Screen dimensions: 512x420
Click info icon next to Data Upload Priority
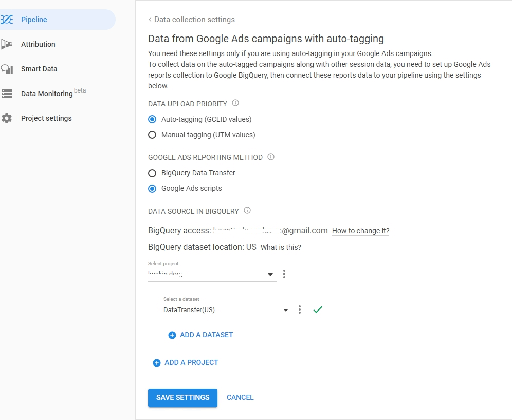(235, 103)
